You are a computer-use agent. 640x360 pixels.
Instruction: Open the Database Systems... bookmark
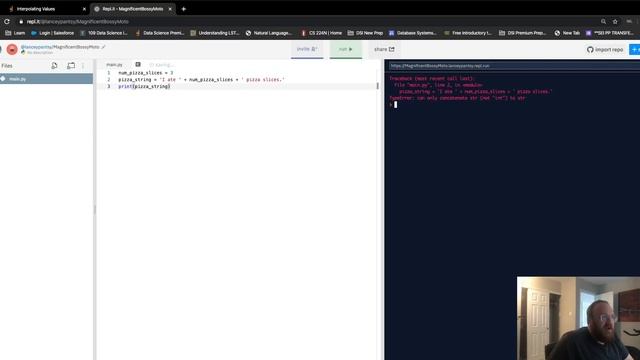coord(413,33)
